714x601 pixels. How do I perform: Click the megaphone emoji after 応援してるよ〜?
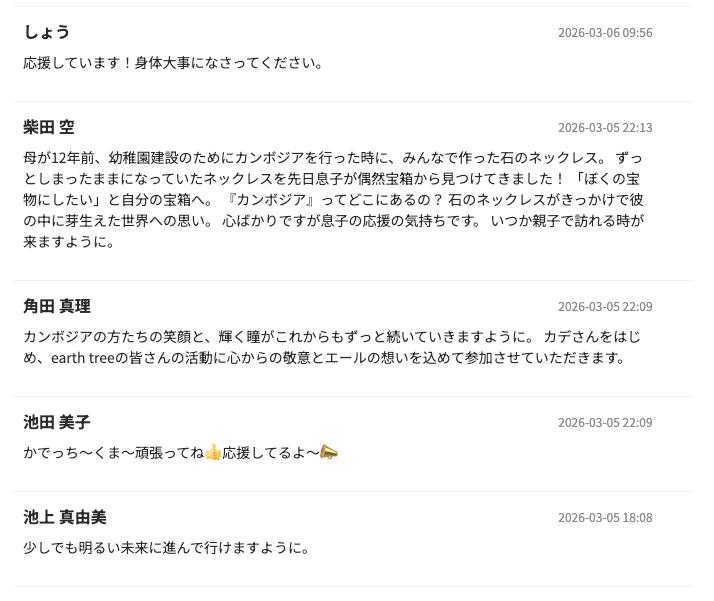(x=329, y=453)
